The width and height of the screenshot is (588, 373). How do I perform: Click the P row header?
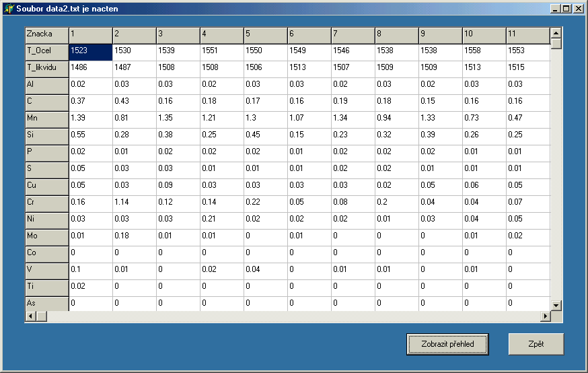(47, 154)
